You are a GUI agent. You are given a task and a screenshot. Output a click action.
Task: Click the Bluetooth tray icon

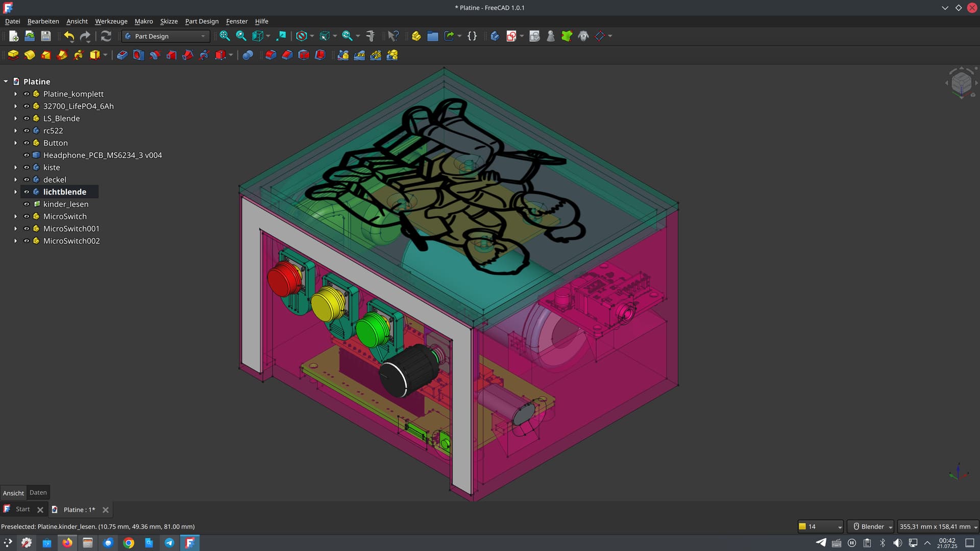point(883,543)
